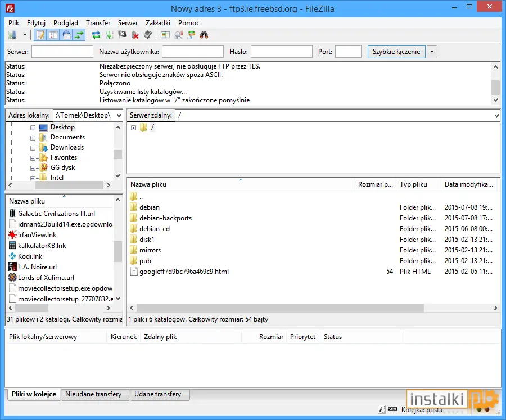This screenshot has width=506, height=420.
Task: Switch to the Nieudane transfery tab
Action: [95, 394]
